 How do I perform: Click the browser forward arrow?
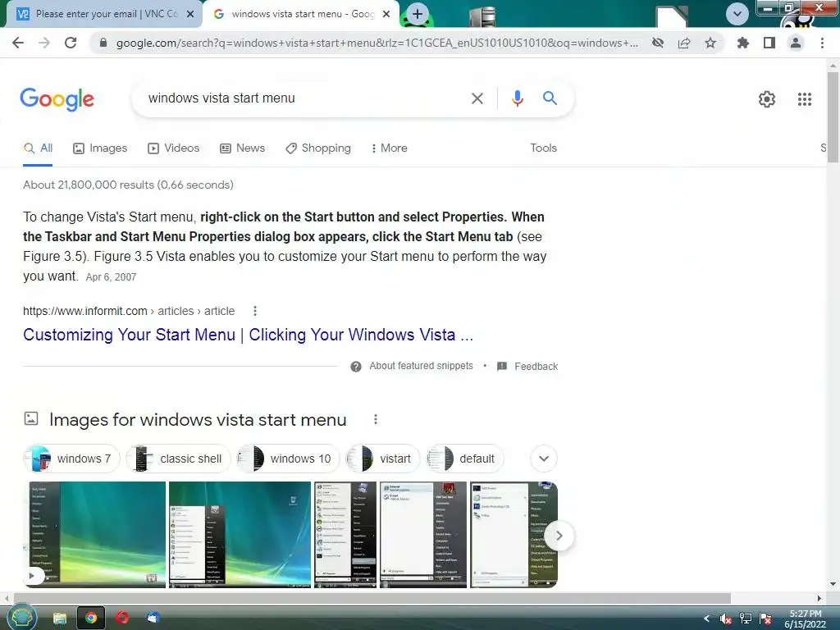(44, 43)
